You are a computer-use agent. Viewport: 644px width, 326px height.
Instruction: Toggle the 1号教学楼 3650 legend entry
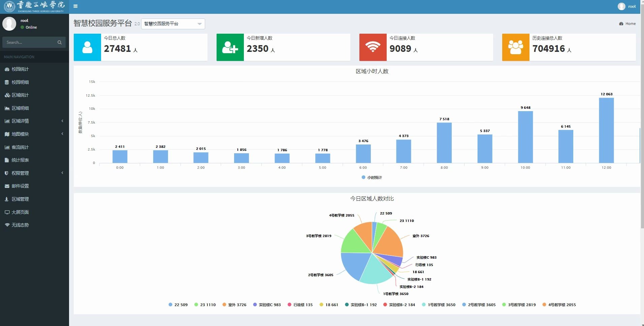439,305
